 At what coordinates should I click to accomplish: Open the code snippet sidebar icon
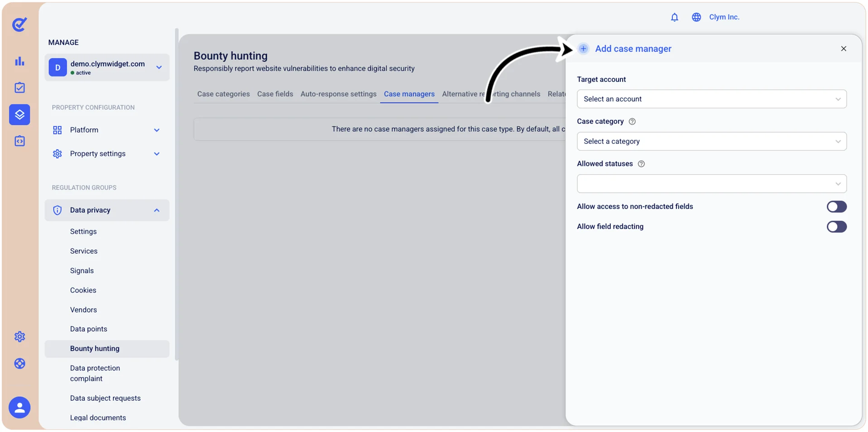point(19,141)
